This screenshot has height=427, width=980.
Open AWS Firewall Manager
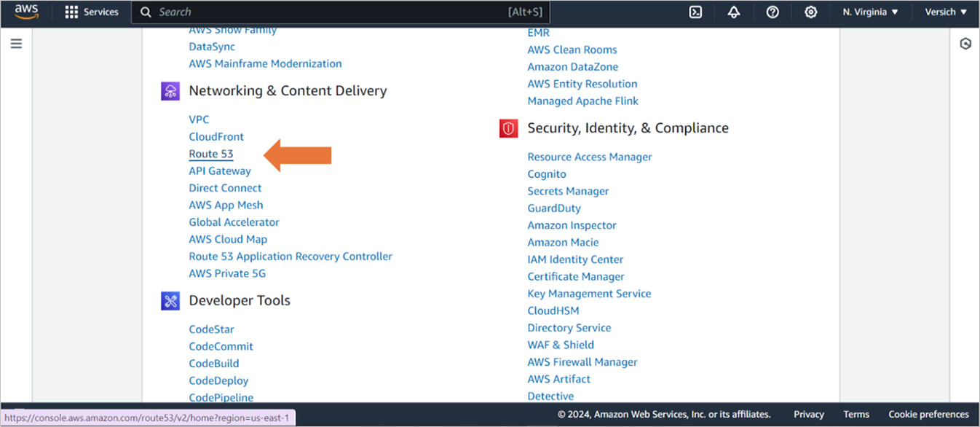[x=582, y=363]
